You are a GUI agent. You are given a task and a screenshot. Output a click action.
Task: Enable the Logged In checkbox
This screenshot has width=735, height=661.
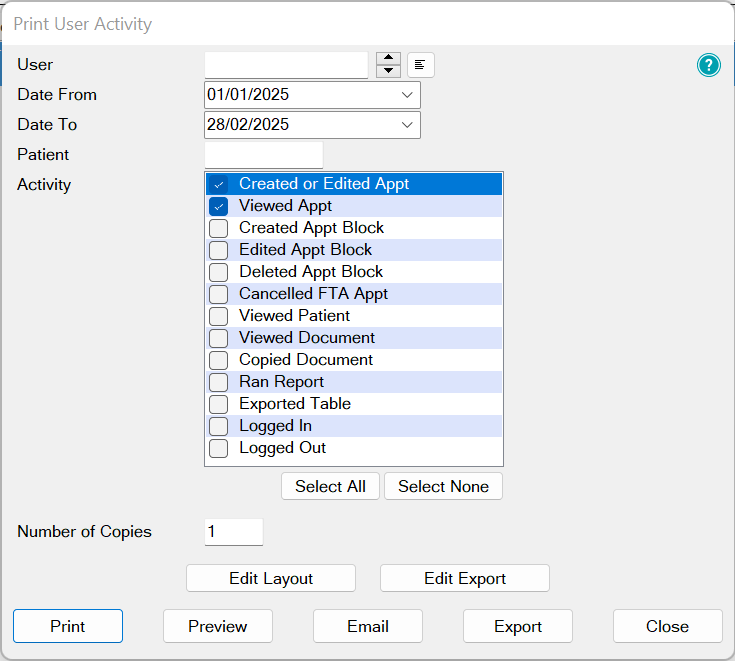[219, 426]
